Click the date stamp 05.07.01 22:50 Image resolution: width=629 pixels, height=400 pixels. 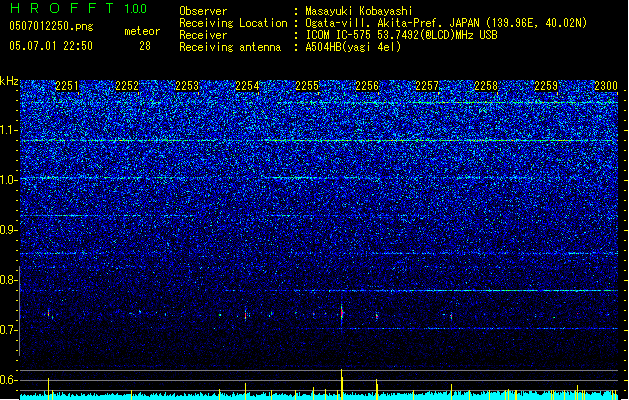point(51,46)
